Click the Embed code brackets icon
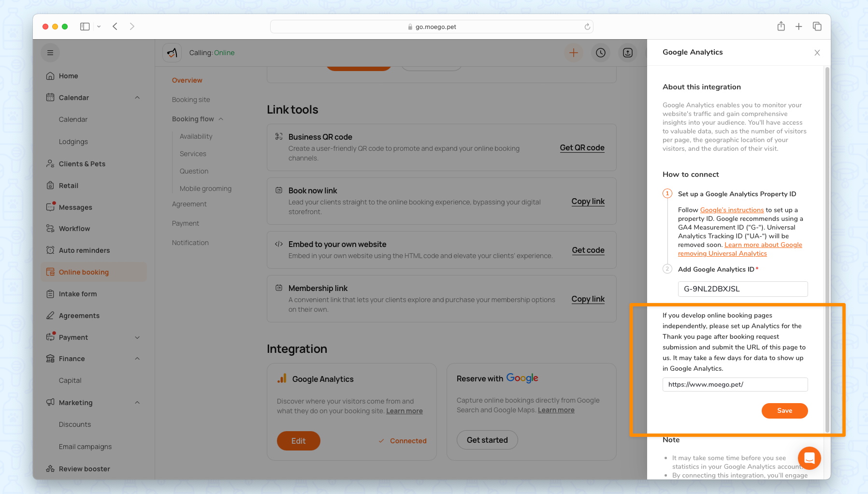The height and width of the screenshot is (494, 868). pyautogui.click(x=279, y=244)
